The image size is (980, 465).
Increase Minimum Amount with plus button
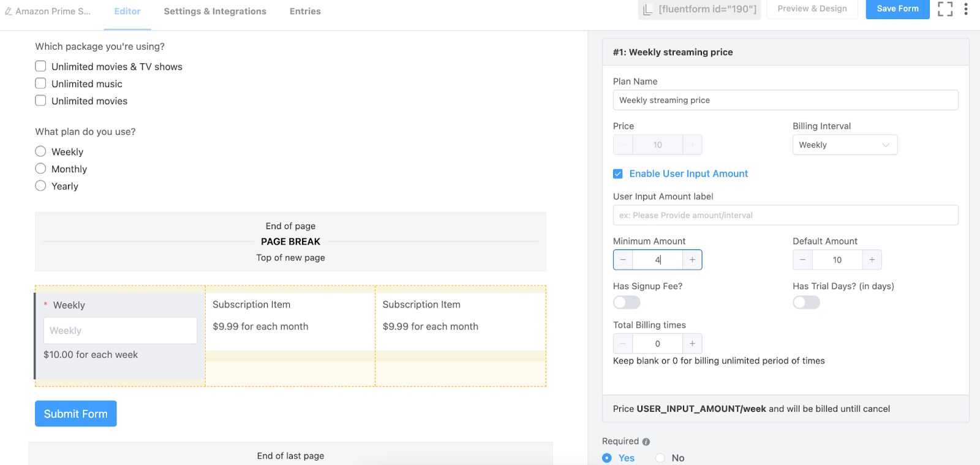(x=692, y=260)
